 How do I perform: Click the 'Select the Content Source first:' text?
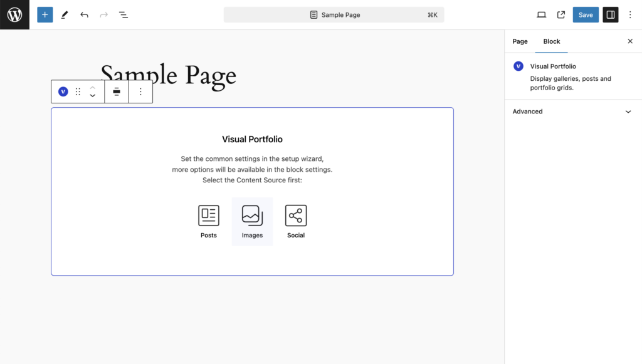(252, 180)
